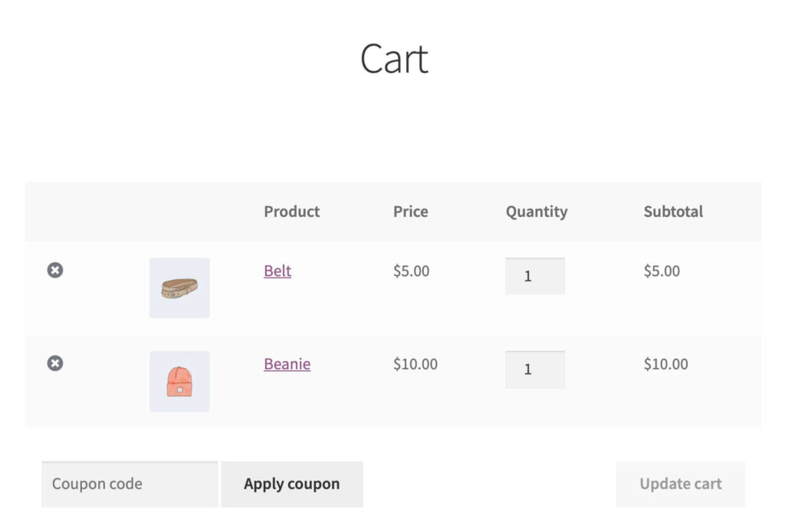Image resolution: width=785 pixels, height=532 pixels.
Task: Select the Quantity column header
Action: 537,212
